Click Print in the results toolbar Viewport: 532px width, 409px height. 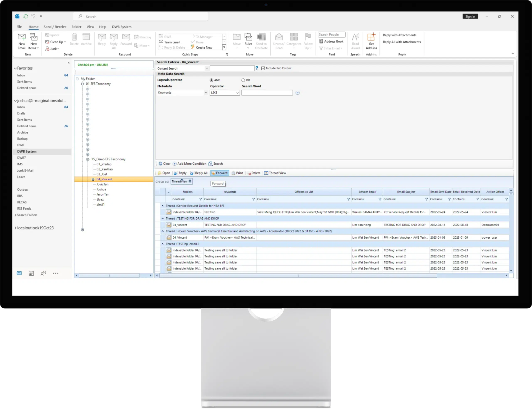(x=237, y=173)
